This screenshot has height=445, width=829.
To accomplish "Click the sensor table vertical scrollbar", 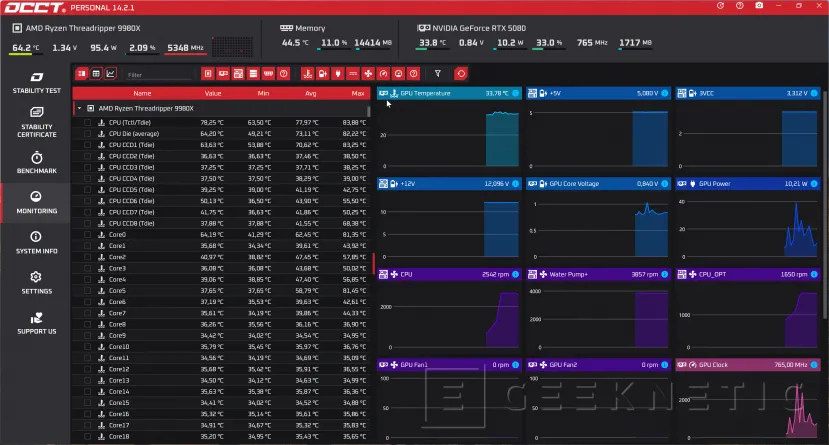I will coord(369,111).
